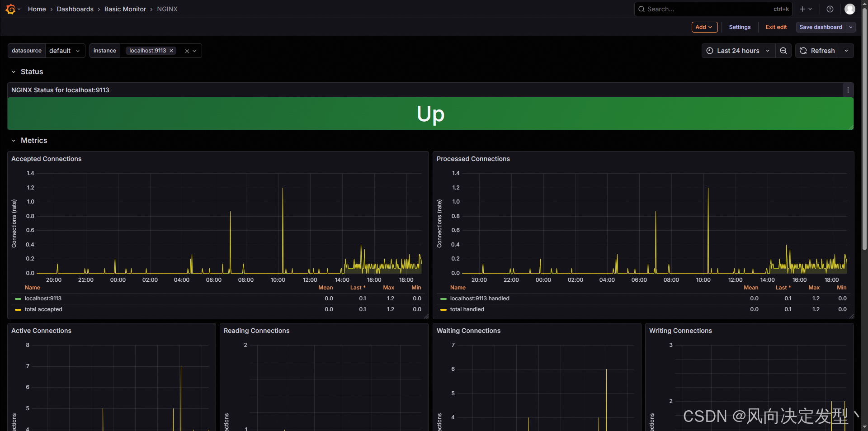Click Writing Connections panel title

pos(680,331)
